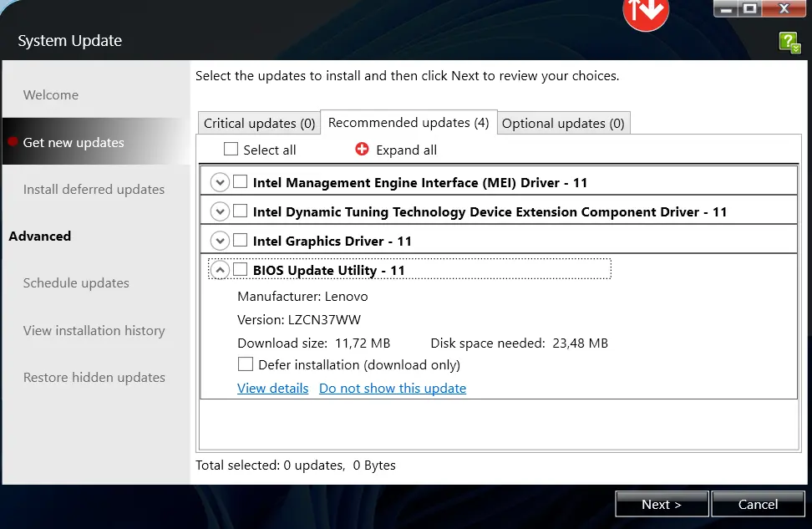The height and width of the screenshot is (529, 812).
Task: Tick the Select all checkbox
Action: click(231, 150)
